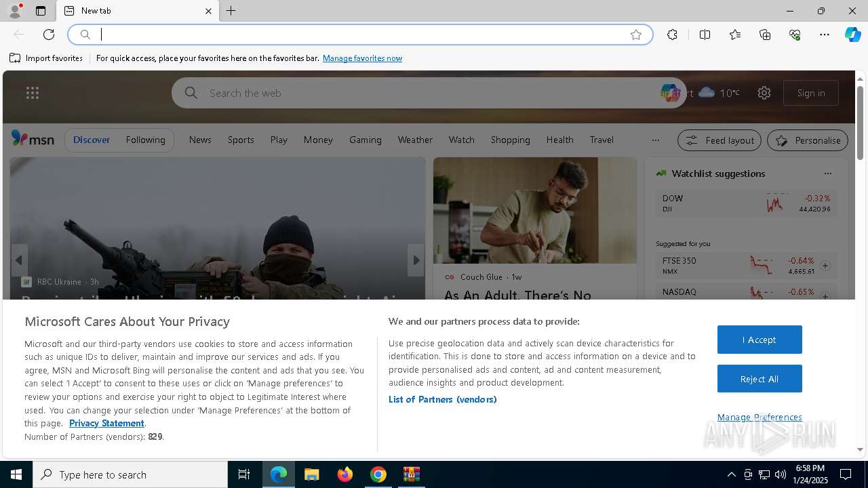Click Import favorites in favorites bar
Viewport: 868px width, 488px height.
[x=46, y=58]
